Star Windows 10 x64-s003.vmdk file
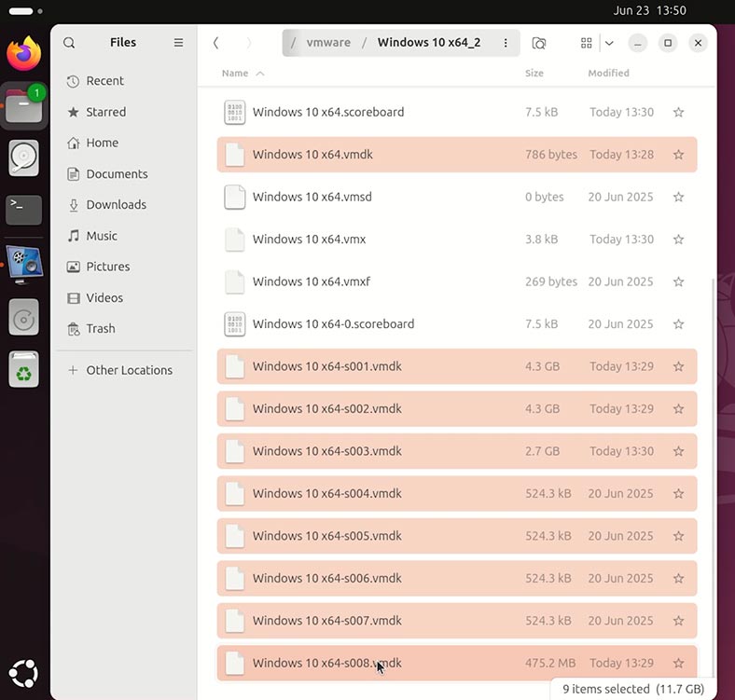 [x=678, y=451]
